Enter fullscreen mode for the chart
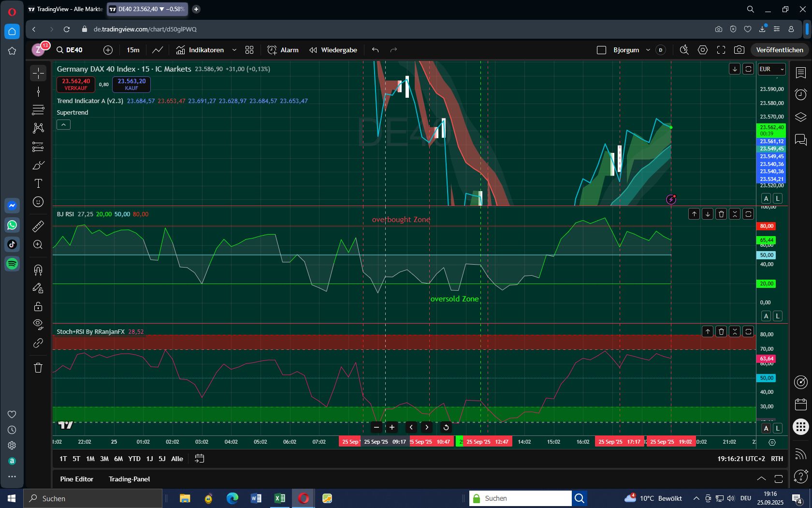 tap(721, 50)
